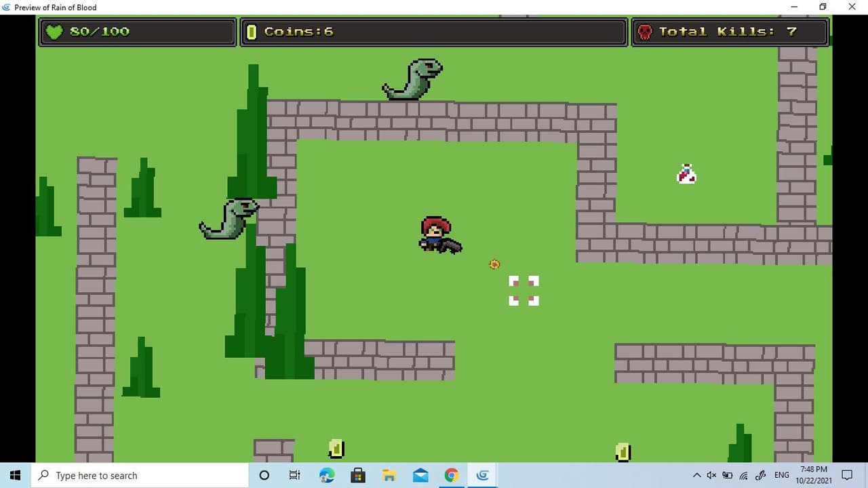Click the white crosshair aiming reticle
This screenshot has height=488, width=868.
click(524, 291)
